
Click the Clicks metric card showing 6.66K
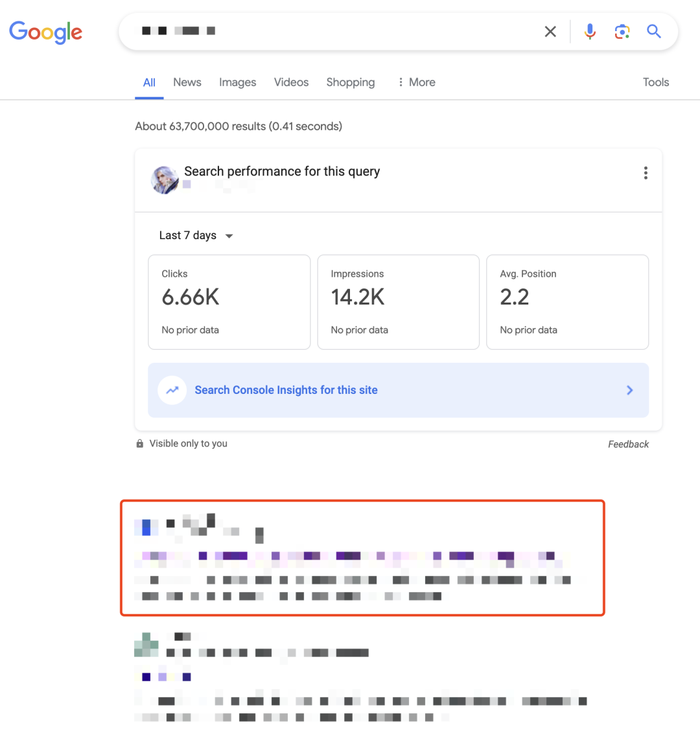click(x=229, y=302)
